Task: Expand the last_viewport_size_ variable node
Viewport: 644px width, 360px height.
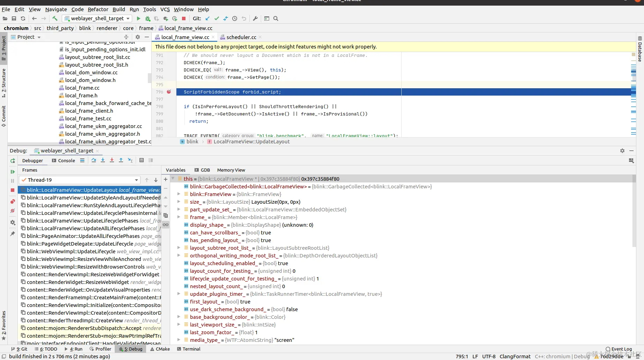Action: point(179,324)
